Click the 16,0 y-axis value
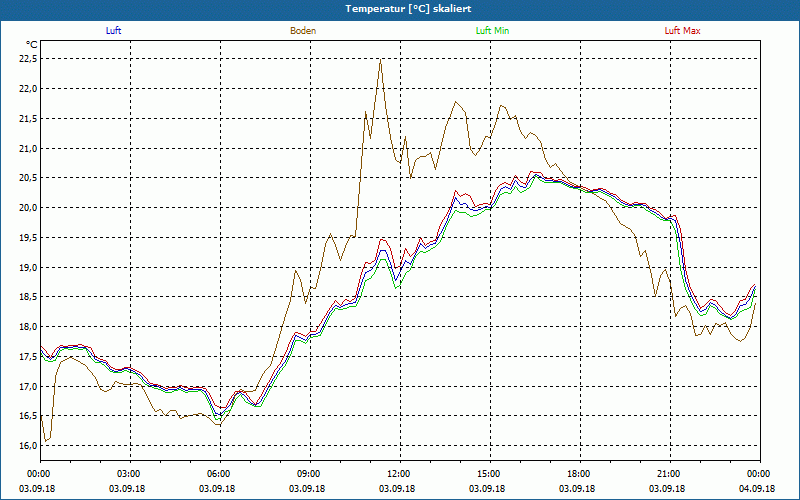The image size is (800, 500). (x=28, y=446)
